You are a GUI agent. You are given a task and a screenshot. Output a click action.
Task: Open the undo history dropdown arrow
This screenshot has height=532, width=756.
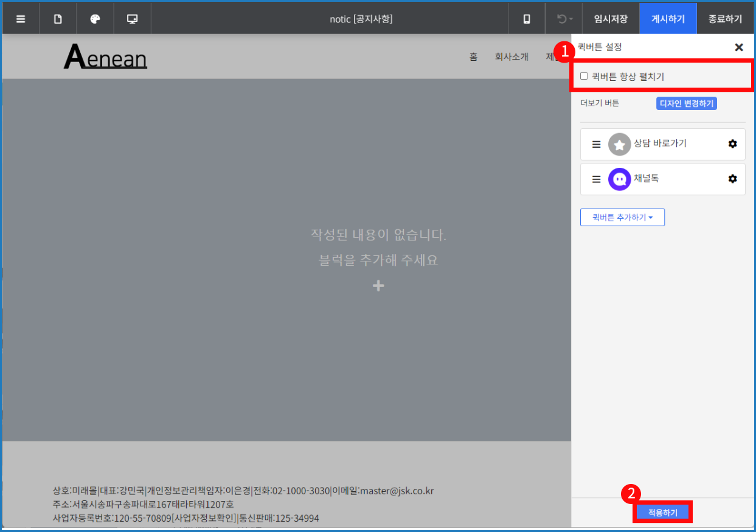(570, 19)
